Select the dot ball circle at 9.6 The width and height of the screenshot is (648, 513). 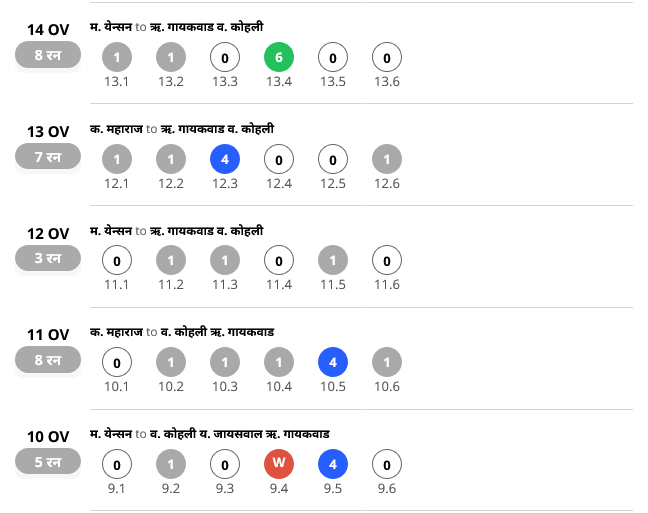pos(386,465)
